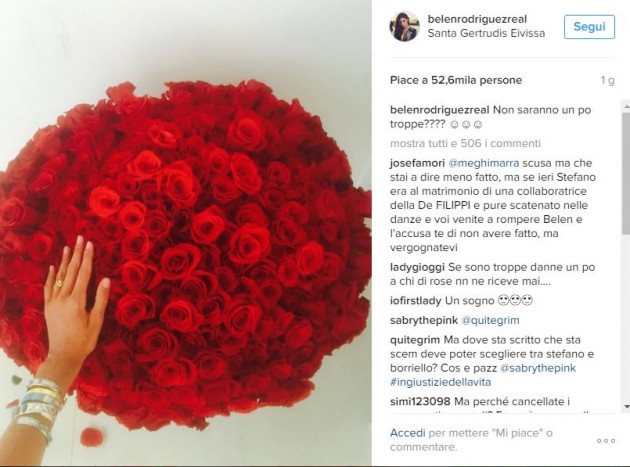Image resolution: width=630 pixels, height=467 pixels.
Task: Open belenrodriguezreal profile avatar
Action: tap(404, 26)
